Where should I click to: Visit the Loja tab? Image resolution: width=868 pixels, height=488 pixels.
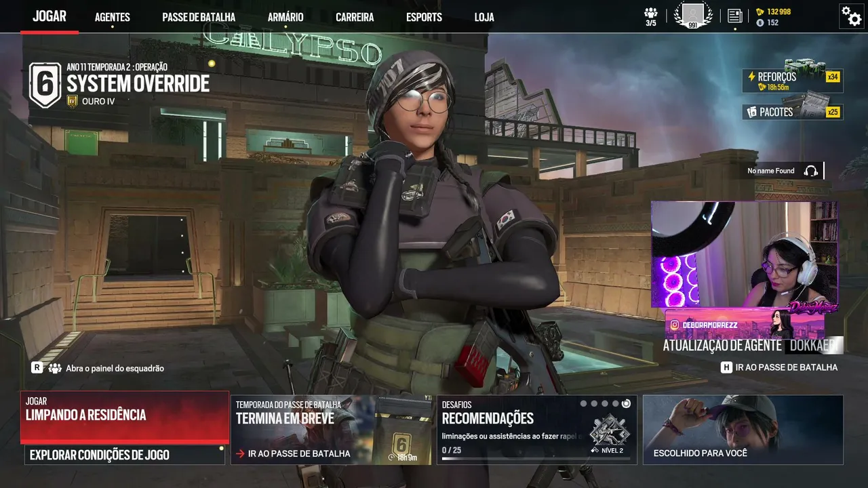[x=484, y=17]
